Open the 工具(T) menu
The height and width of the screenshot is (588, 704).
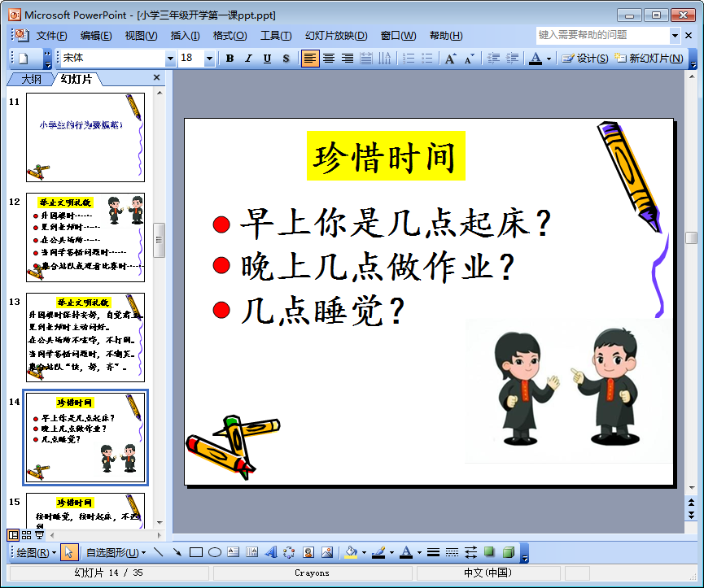pos(276,36)
